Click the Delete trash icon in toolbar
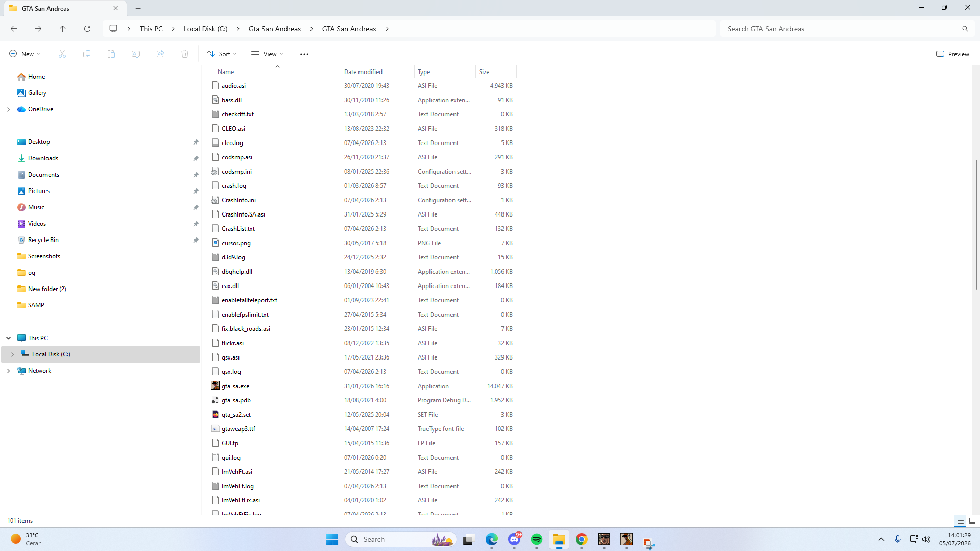Screen dimensions: 980x551 pos(185,54)
